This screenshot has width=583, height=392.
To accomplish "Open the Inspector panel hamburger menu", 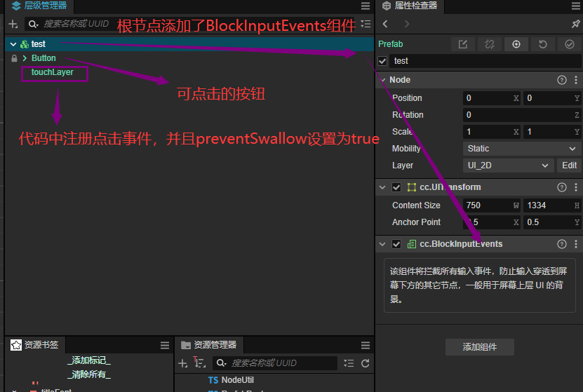I will click(x=575, y=6).
